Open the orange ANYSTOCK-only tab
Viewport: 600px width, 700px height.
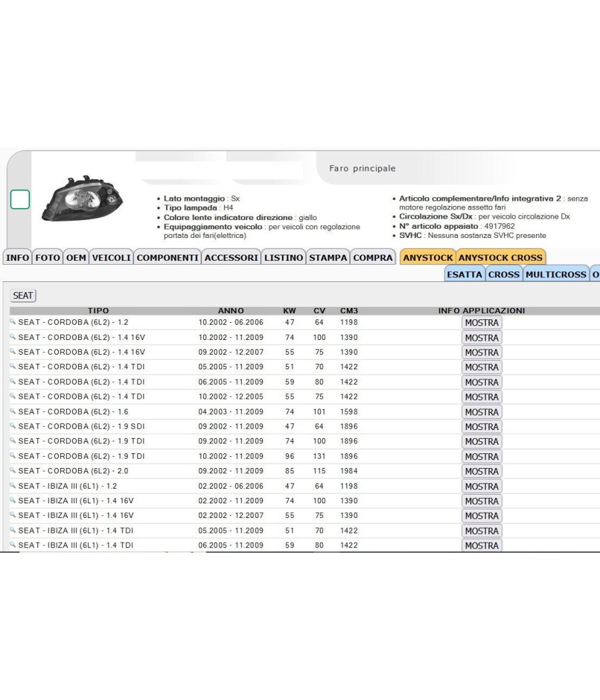coord(428,257)
